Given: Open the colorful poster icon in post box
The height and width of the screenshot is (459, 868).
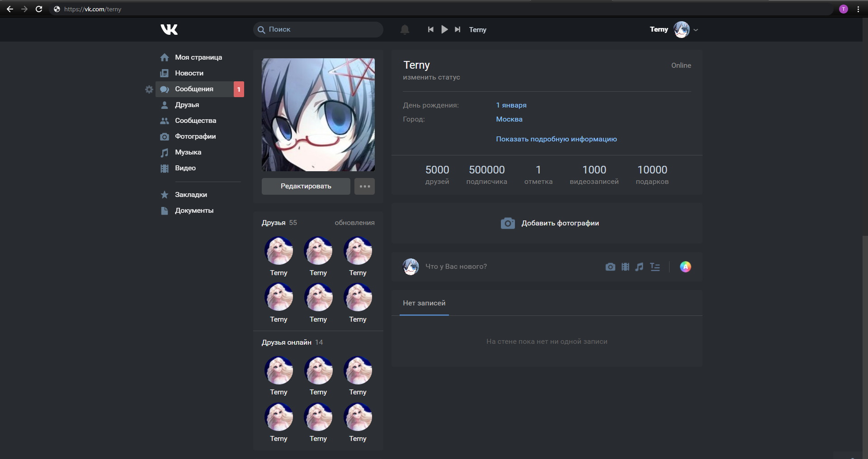Looking at the screenshot, I should 685,267.
